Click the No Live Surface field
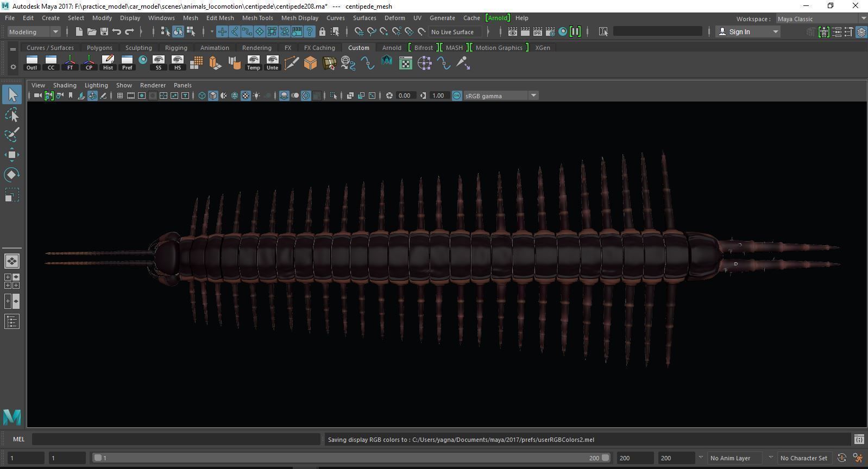This screenshot has width=868, height=469. (455, 31)
